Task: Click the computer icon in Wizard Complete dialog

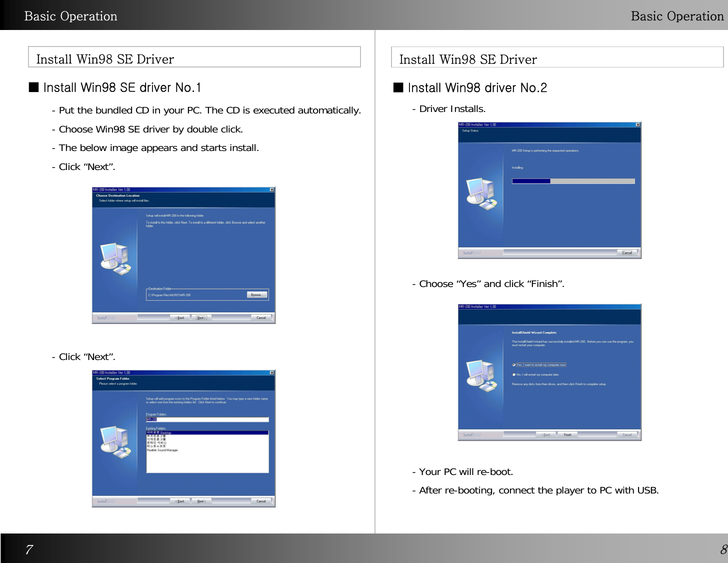Action: point(482,376)
